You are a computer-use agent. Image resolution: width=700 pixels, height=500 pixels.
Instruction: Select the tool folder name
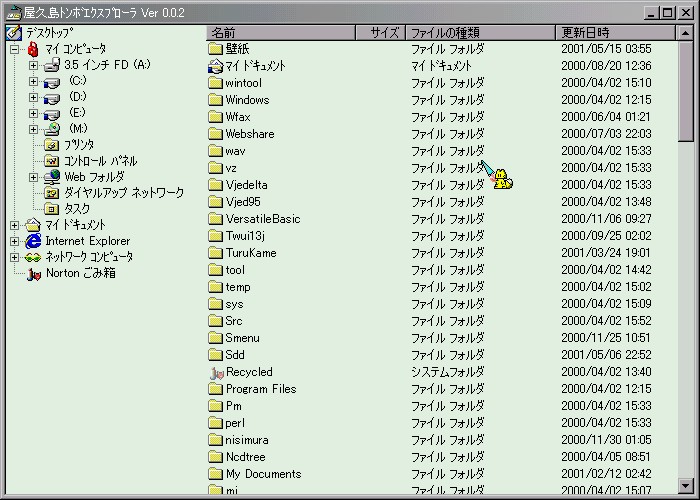click(x=235, y=270)
